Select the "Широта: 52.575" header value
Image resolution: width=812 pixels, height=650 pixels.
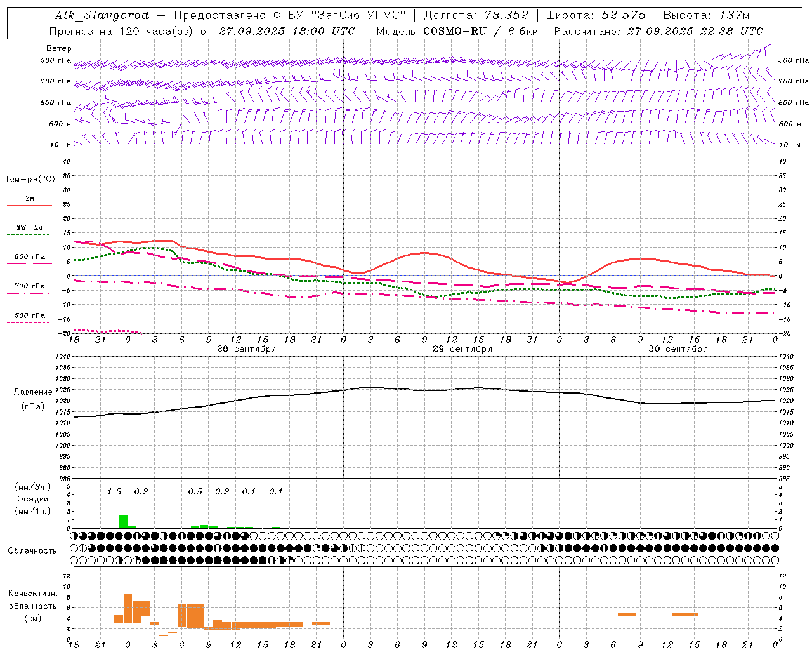pos(596,15)
